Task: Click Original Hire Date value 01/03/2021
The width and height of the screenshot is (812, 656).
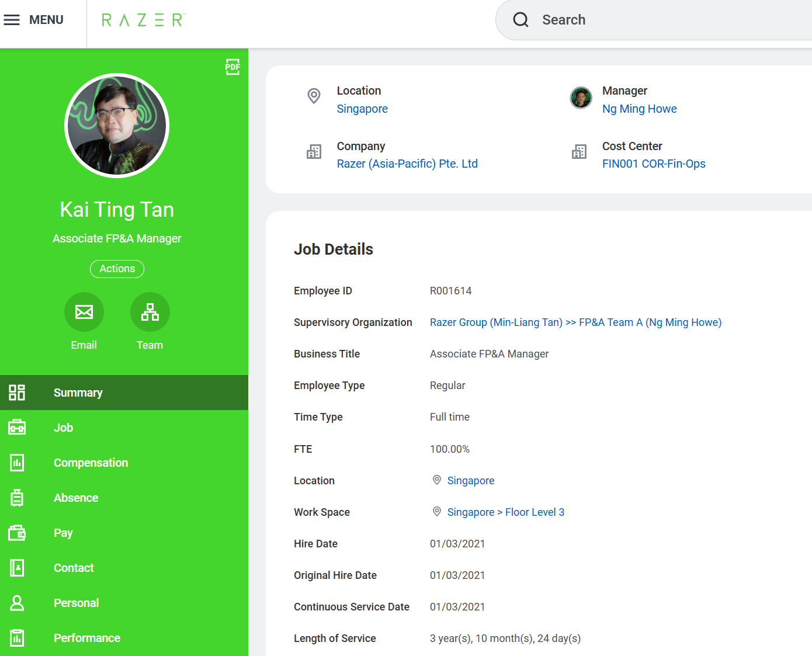Action: click(x=457, y=575)
